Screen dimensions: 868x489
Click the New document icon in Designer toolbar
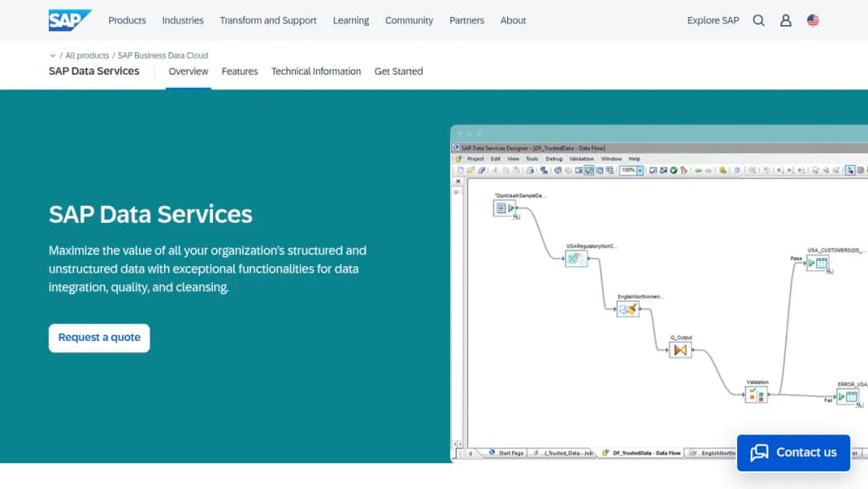pyautogui.click(x=461, y=171)
